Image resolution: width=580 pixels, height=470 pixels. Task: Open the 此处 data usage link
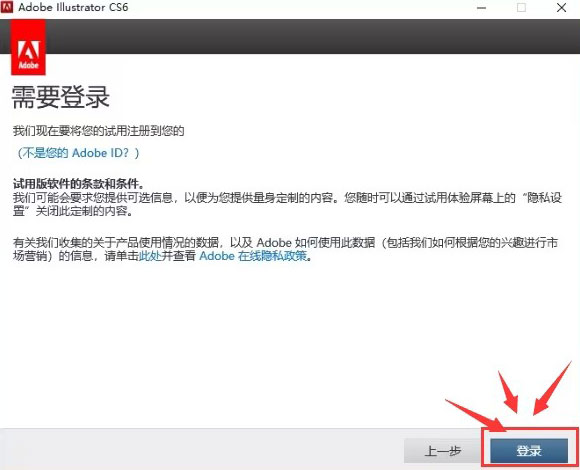150,256
